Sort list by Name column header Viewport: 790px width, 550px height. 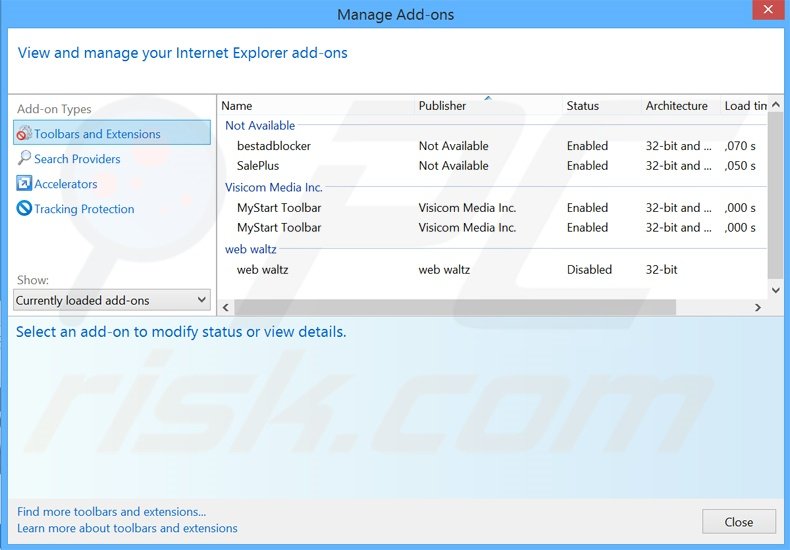pos(316,106)
